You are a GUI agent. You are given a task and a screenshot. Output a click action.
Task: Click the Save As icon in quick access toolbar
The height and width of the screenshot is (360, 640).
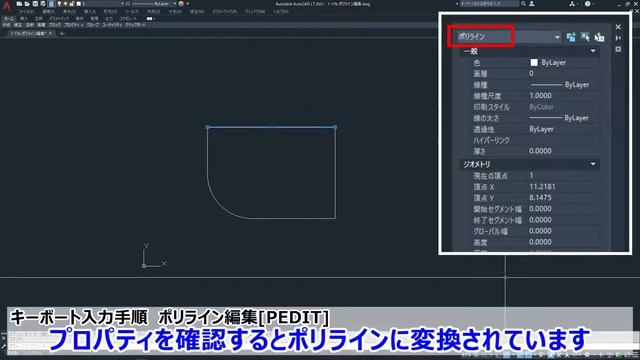(x=43, y=4)
